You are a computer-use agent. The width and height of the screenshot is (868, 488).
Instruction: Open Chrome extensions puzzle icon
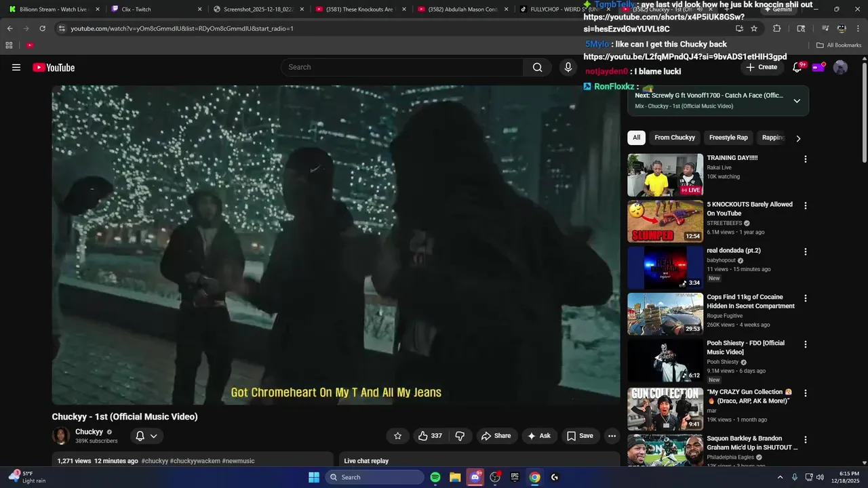(x=777, y=28)
